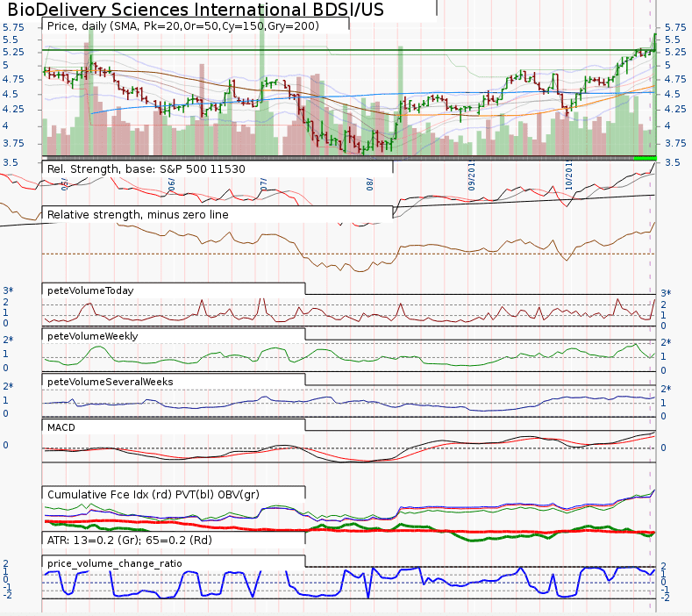Image resolution: width=692 pixels, height=616 pixels.
Task: Select 2* on the left peteVolumeSeveralWeeks axis
Action: click(9, 386)
